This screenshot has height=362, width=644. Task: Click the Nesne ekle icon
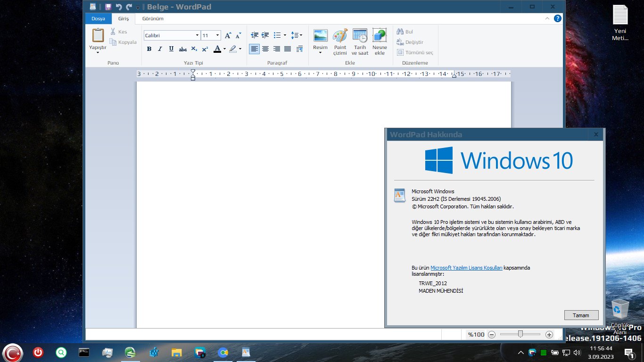(x=380, y=36)
